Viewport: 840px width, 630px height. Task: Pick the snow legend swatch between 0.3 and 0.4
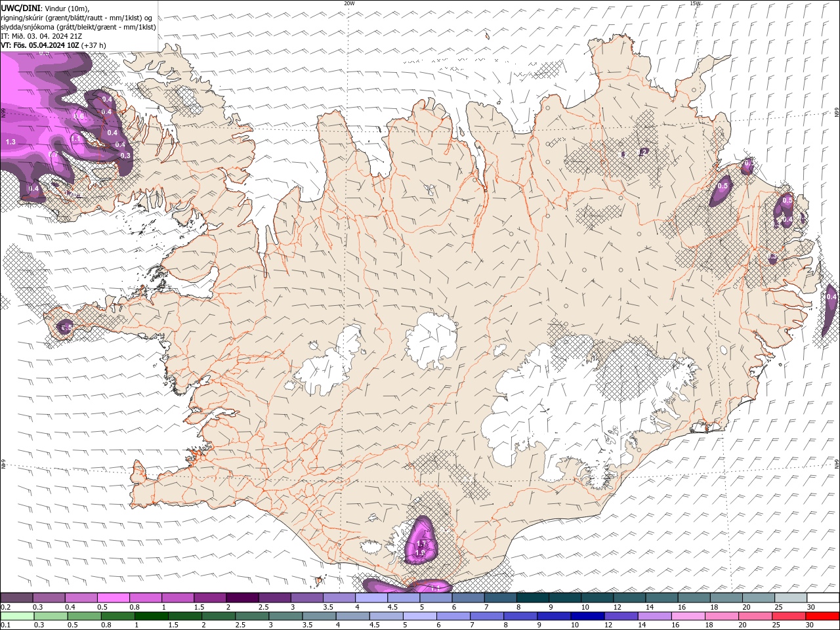click(49, 598)
